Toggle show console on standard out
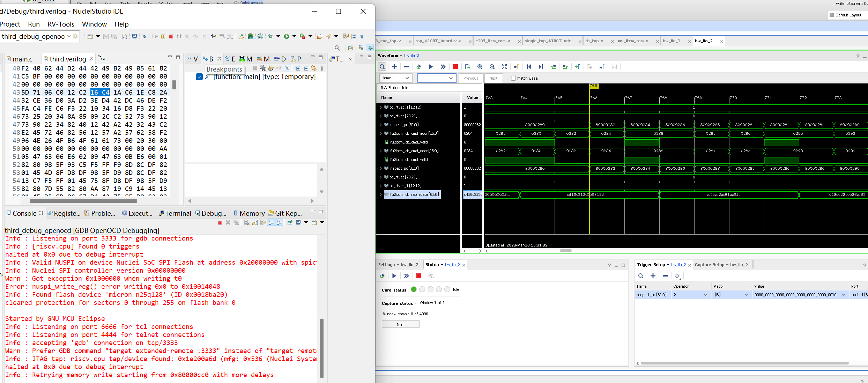 [x=271, y=222]
